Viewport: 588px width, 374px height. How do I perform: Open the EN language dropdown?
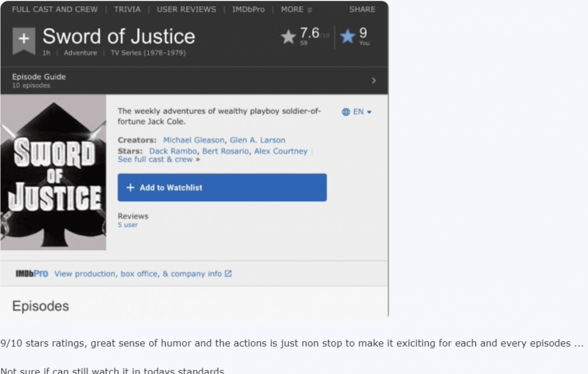[x=362, y=112]
